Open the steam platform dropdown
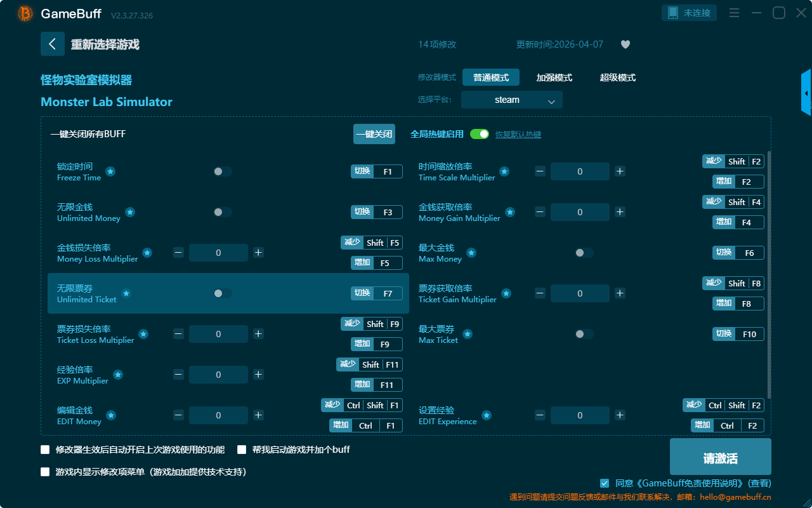Image resolution: width=812 pixels, height=508 pixels. [x=511, y=100]
